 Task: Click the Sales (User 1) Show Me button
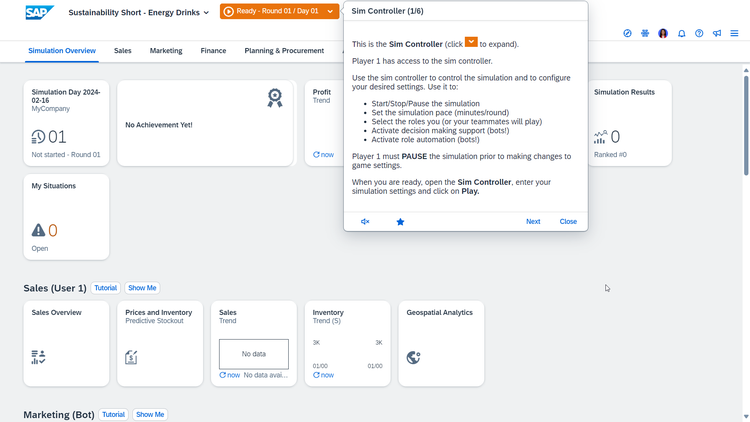point(142,288)
